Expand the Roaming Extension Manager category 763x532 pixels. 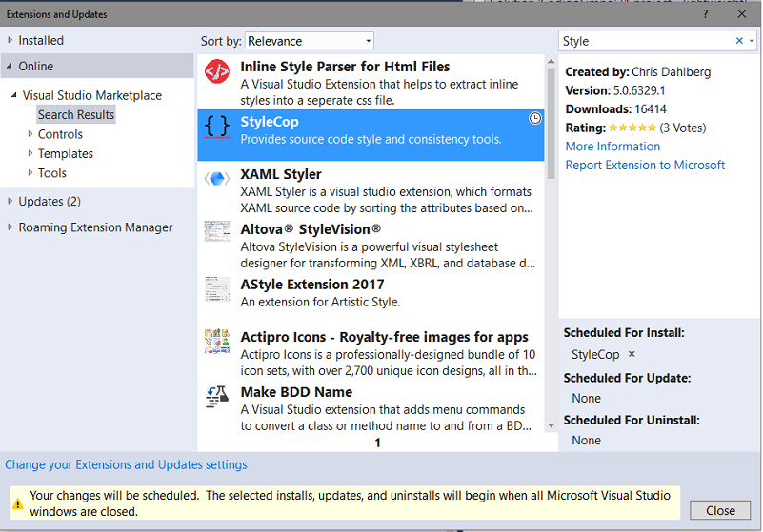(10, 227)
